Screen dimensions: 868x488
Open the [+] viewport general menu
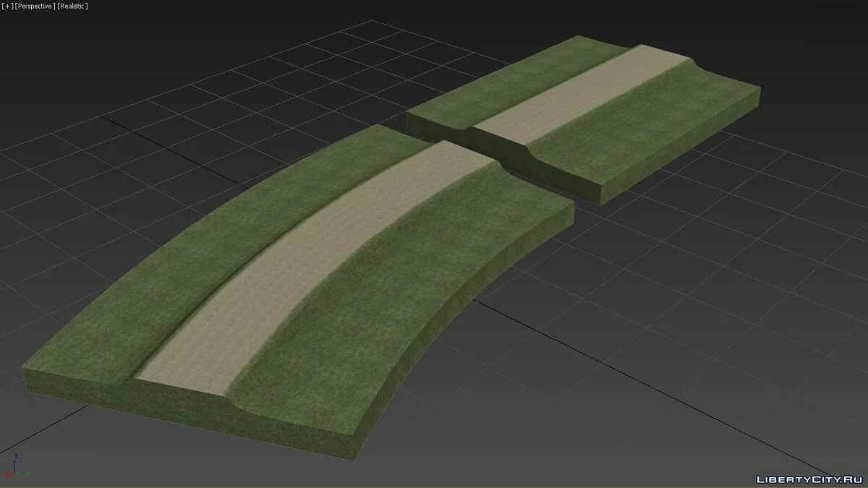pos(7,6)
